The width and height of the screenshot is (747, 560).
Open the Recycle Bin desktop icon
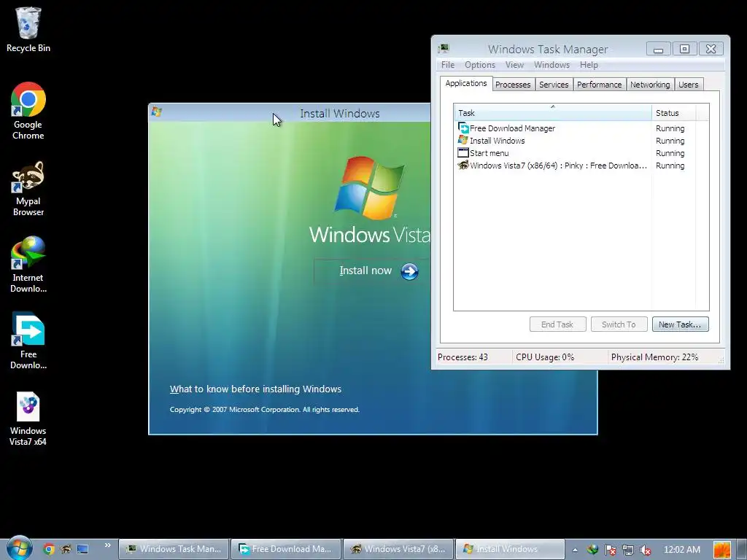(28, 29)
